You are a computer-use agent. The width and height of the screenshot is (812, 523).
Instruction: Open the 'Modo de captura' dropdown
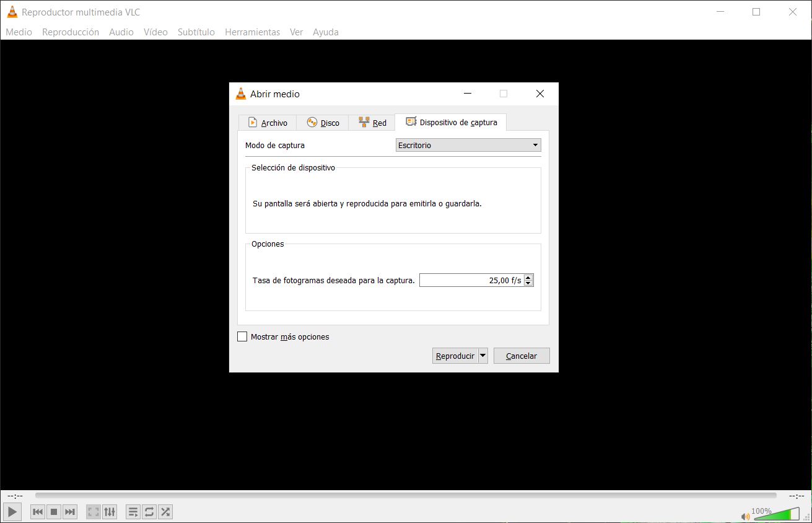(468, 145)
